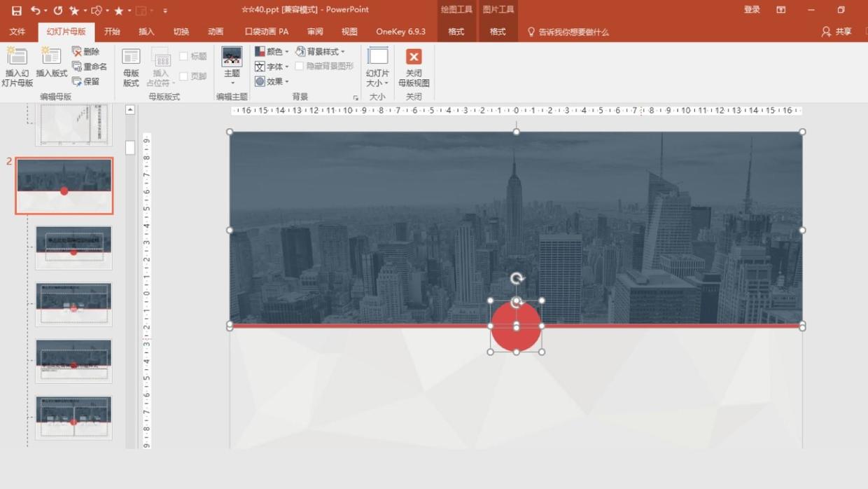Open the Slide Size (幻灯片大小) dropdown
The image size is (868, 489).
377,67
